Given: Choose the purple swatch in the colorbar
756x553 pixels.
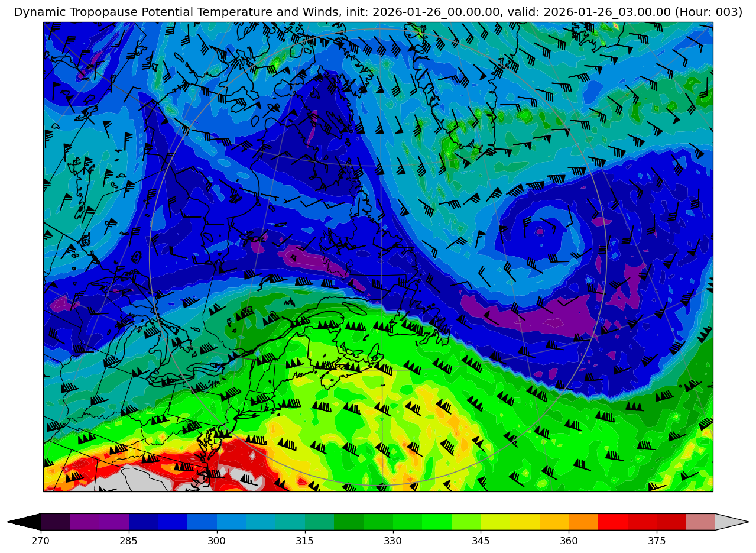Looking at the screenshot, I should pos(99,522).
